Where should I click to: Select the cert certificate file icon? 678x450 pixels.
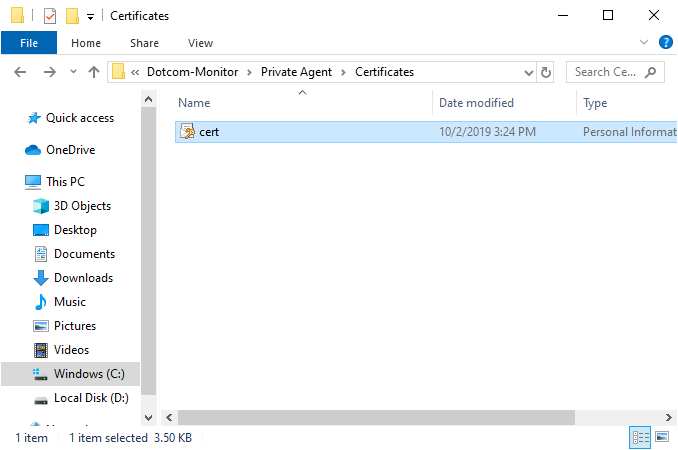tap(187, 131)
